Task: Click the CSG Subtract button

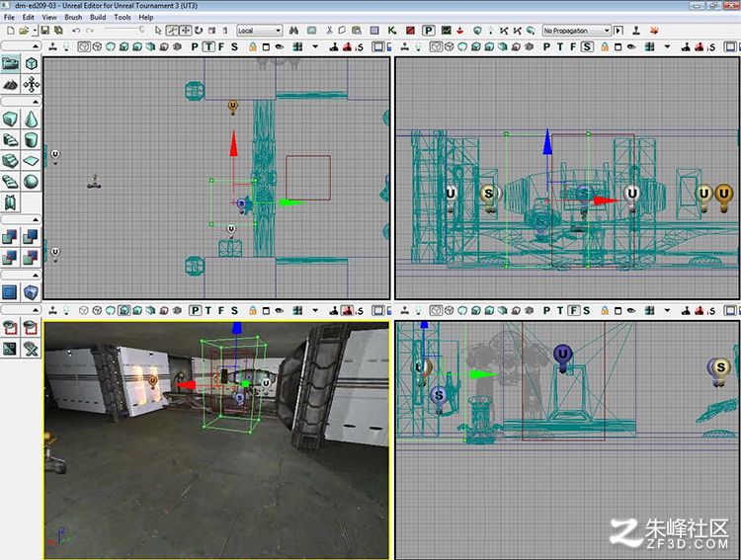Action: 32,237
